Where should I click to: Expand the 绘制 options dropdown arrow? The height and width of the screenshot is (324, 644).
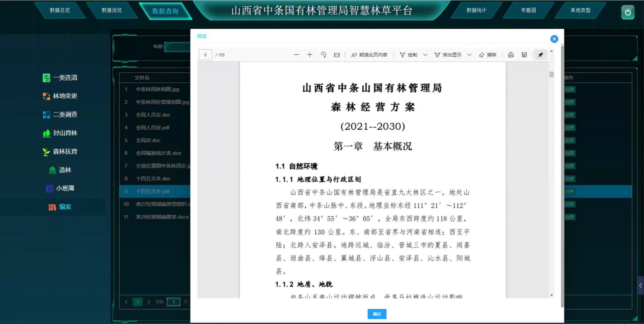coord(425,55)
